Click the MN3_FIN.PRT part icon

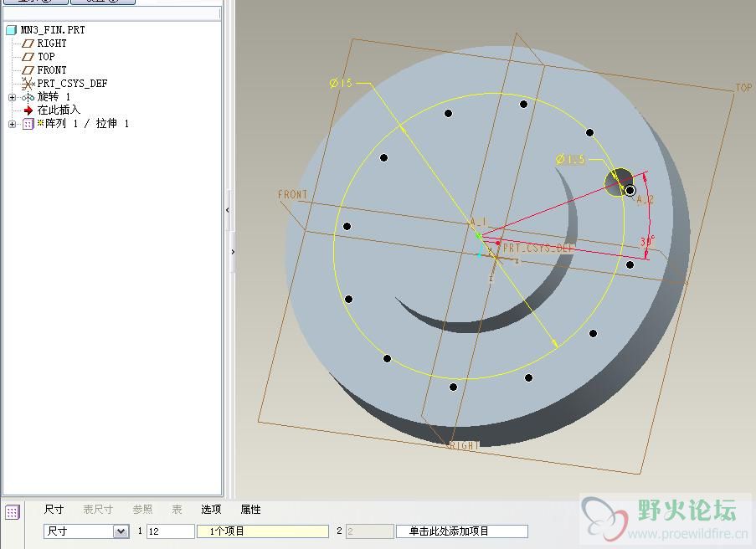pyautogui.click(x=12, y=30)
